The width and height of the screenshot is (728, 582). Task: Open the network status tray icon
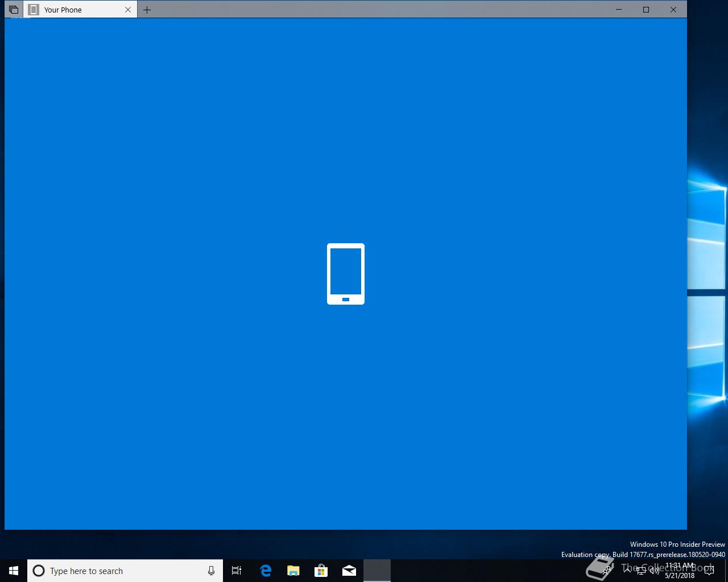[641, 571]
